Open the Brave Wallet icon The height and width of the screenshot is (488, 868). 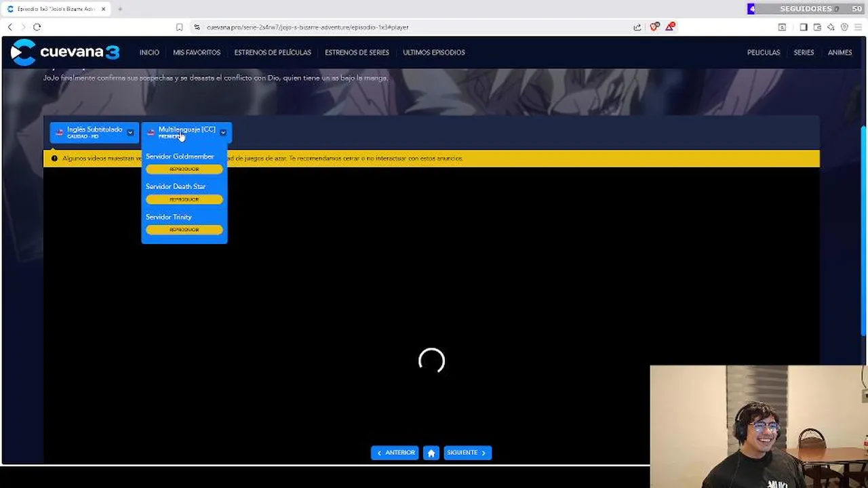pos(817,27)
